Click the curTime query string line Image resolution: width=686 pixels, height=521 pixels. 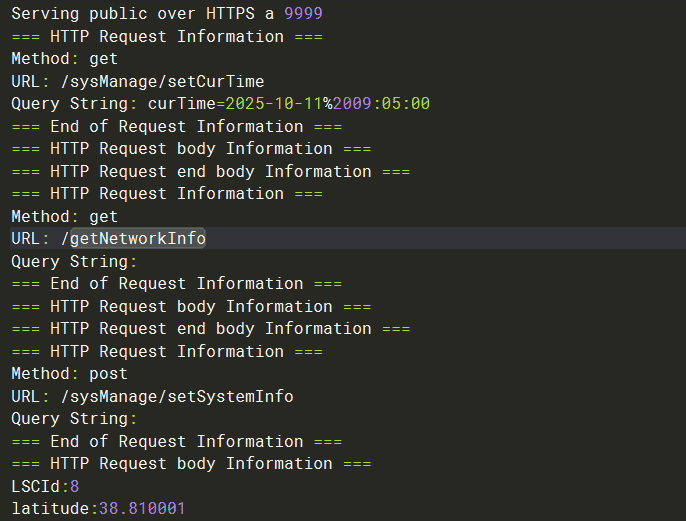point(220,104)
